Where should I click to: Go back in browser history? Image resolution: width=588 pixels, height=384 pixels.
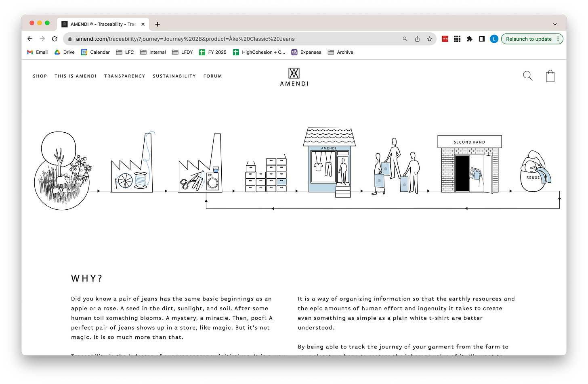[30, 39]
